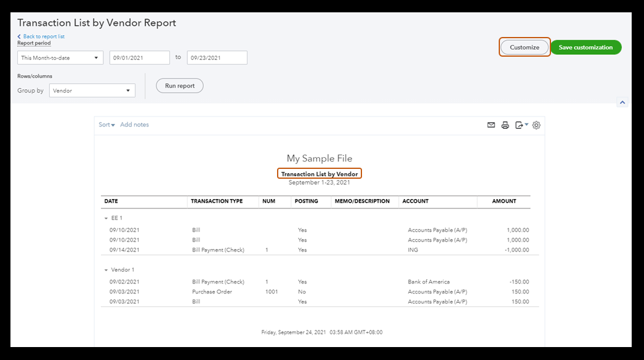
Task: Edit the end date 09/23/2021 field
Action: click(217, 58)
